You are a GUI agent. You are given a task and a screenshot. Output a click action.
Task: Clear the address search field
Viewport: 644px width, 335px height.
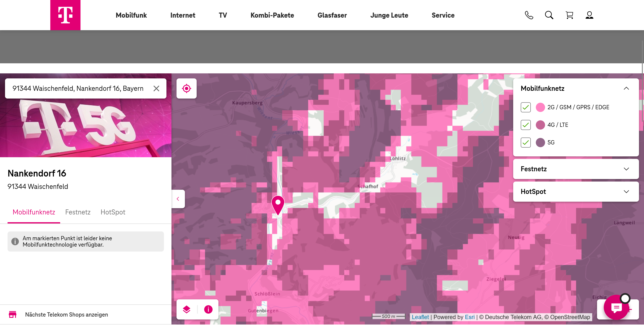[156, 88]
